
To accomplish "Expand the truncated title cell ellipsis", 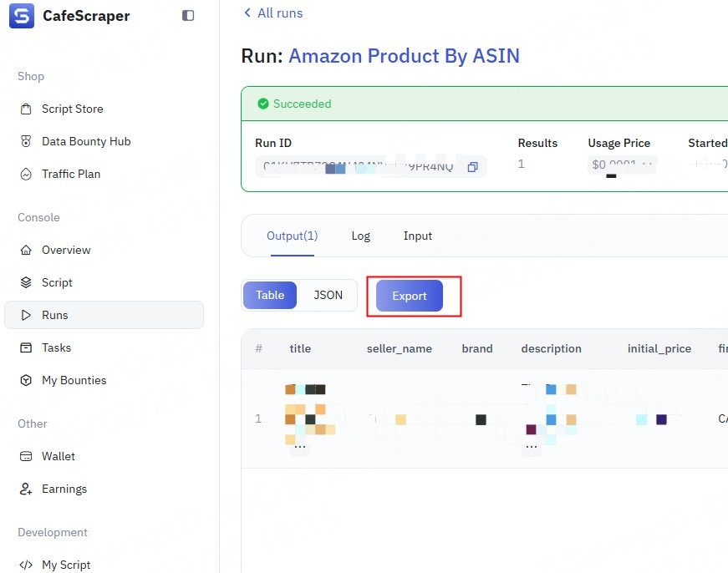I will [300, 447].
